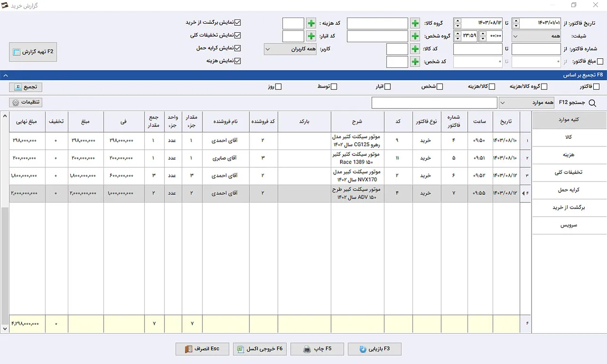Uncheck نمایش تخفیفات کلی
This screenshot has width=607, height=364.
click(239, 35)
